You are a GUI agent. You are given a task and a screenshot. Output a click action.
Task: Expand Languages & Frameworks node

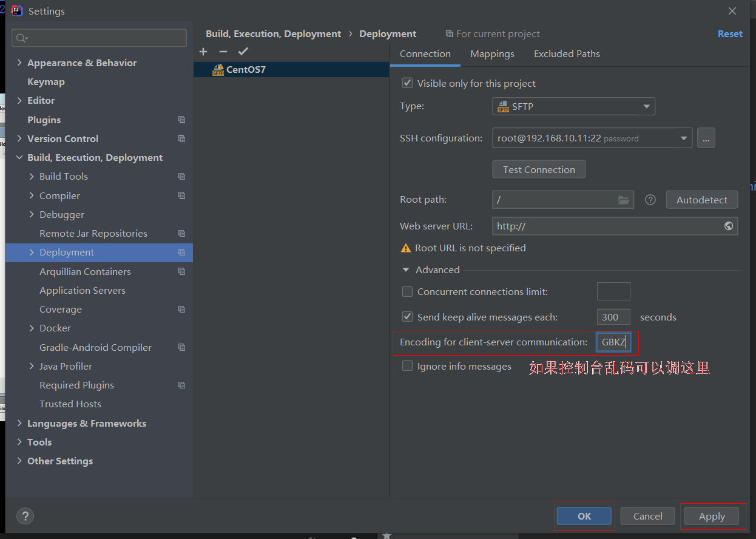[x=19, y=423]
